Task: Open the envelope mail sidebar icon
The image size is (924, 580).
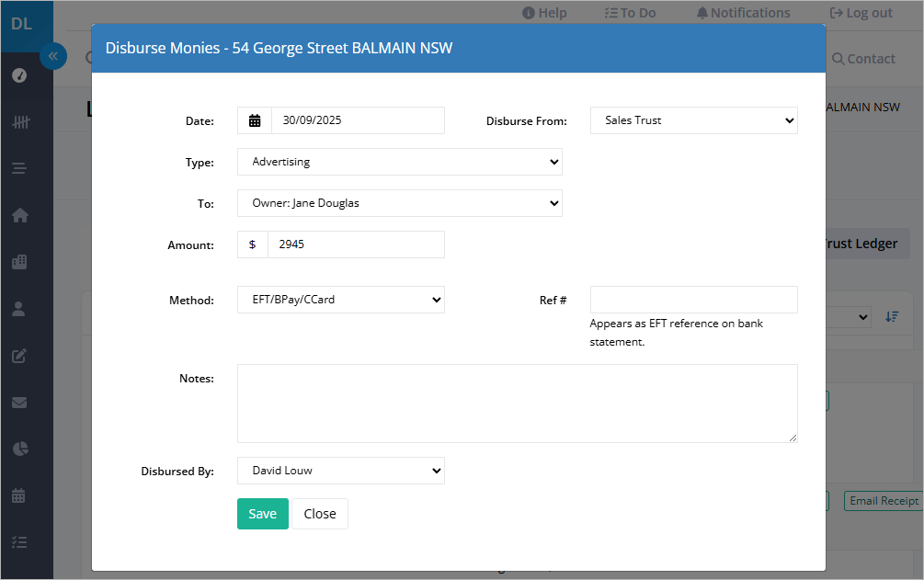Action: pyautogui.click(x=19, y=403)
